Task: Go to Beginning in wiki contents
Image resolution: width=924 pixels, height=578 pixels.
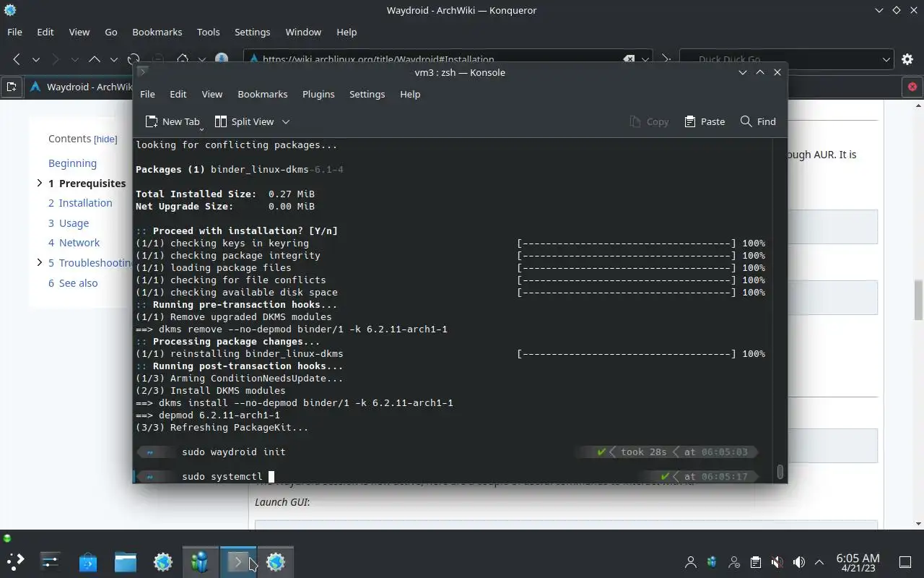Action: 72,163
